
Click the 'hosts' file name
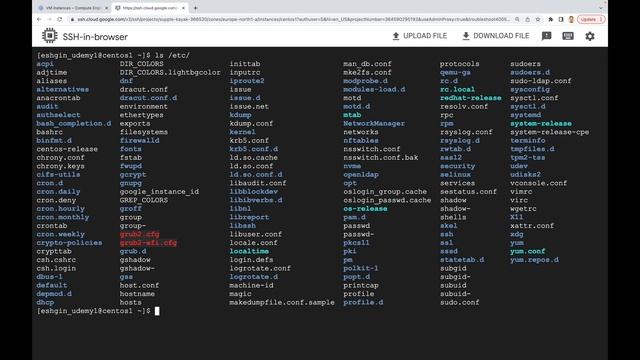pos(131,302)
